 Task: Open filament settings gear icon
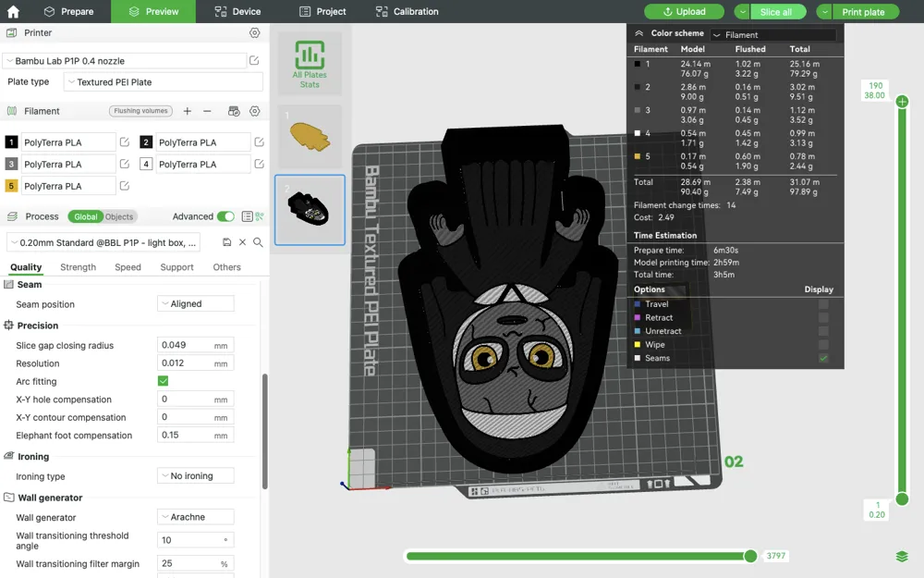point(255,111)
